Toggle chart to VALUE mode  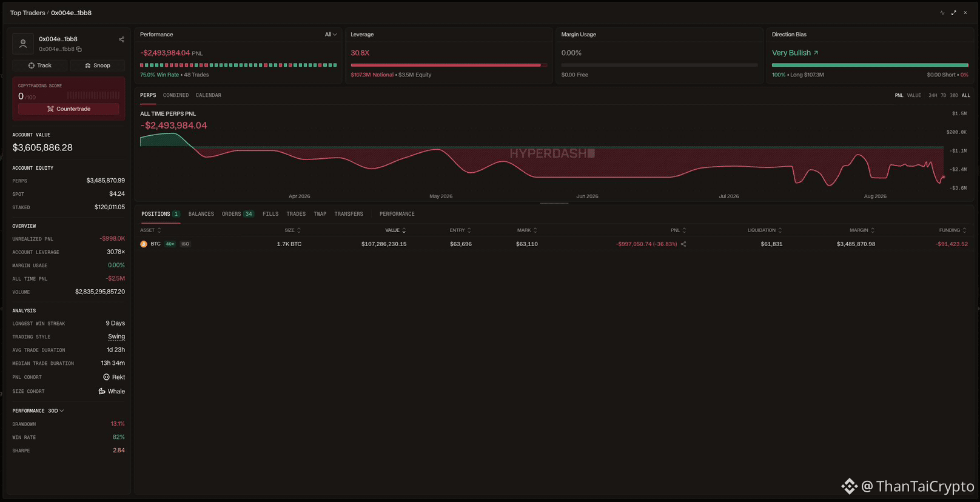914,95
